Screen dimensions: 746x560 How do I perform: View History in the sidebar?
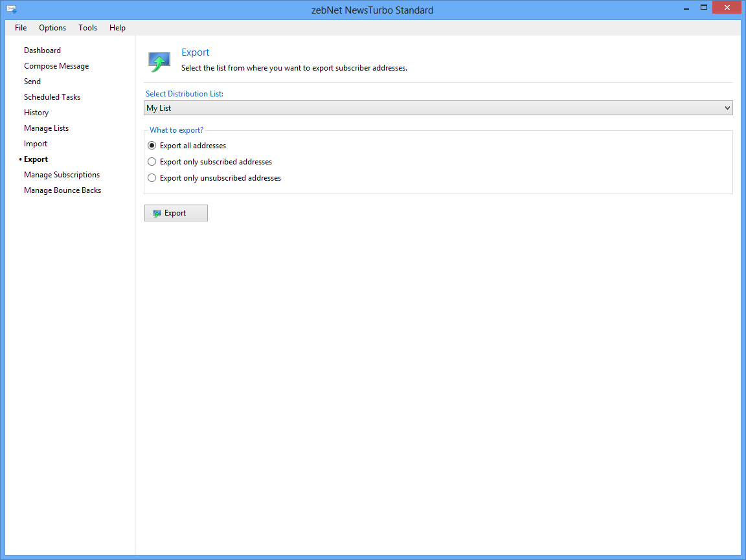pos(36,113)
